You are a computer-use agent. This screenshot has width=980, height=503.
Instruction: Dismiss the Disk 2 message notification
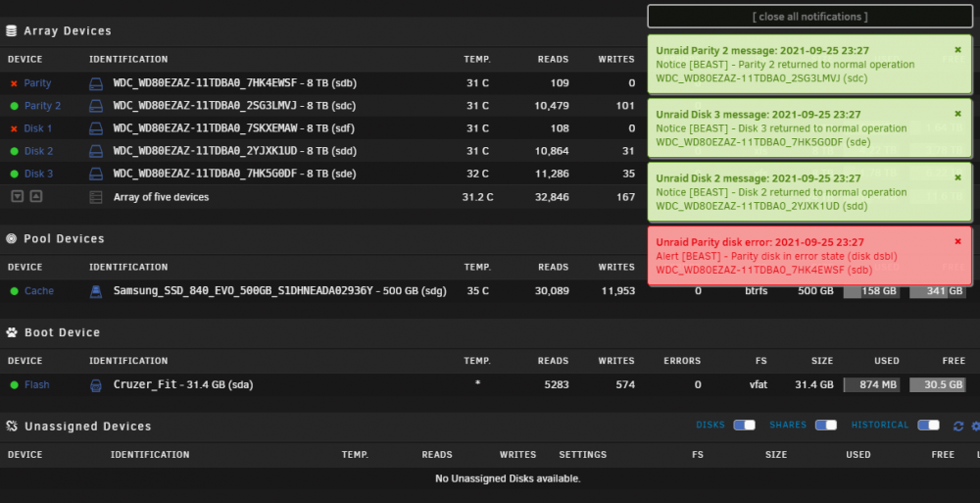coord(957,177)
